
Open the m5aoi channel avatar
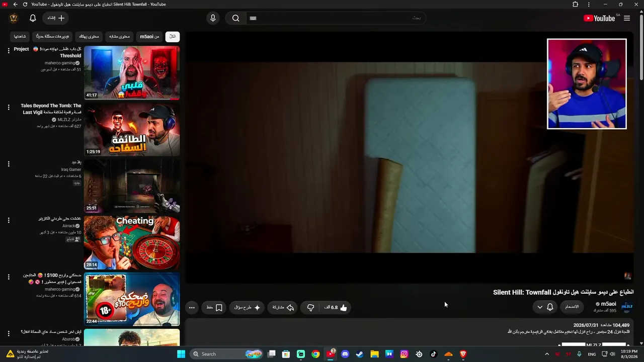pyautogui.click(x=627, y=307)
